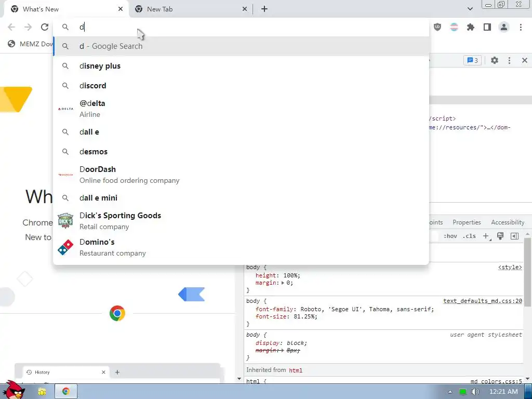Open text_defaults_md.css:20 source link
Viewport: 532px width, 399px height.
[x=483, y=301]
